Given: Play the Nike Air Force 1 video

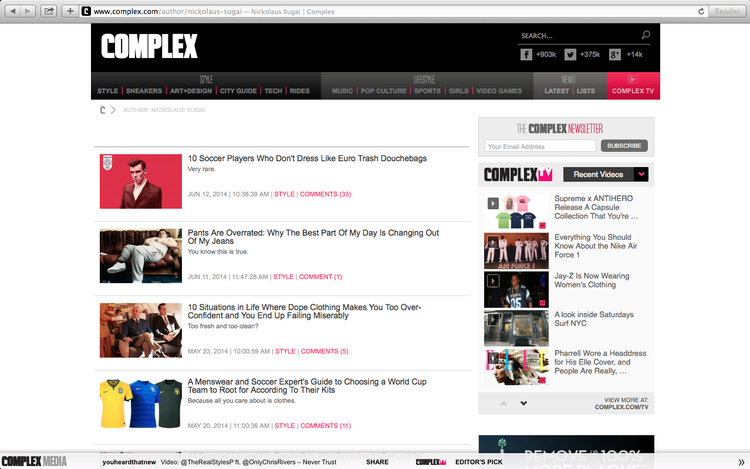Looking at the screenshot, I should tap(516, 251).
